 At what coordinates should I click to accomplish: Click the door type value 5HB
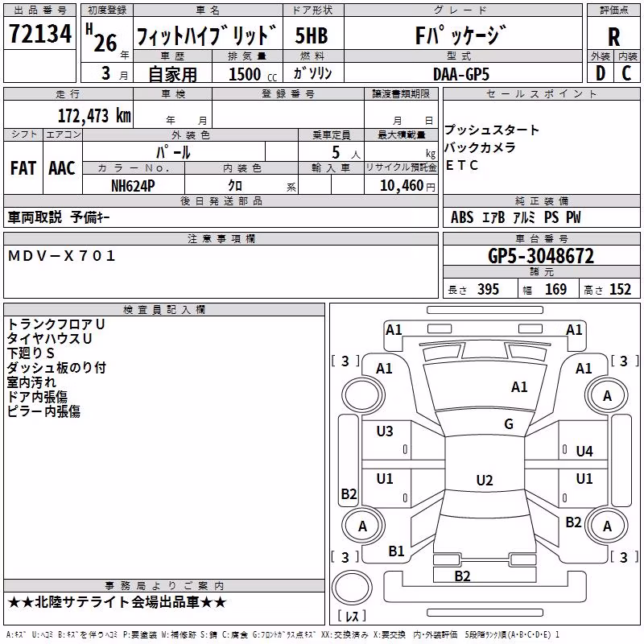[x=312, y=35]
